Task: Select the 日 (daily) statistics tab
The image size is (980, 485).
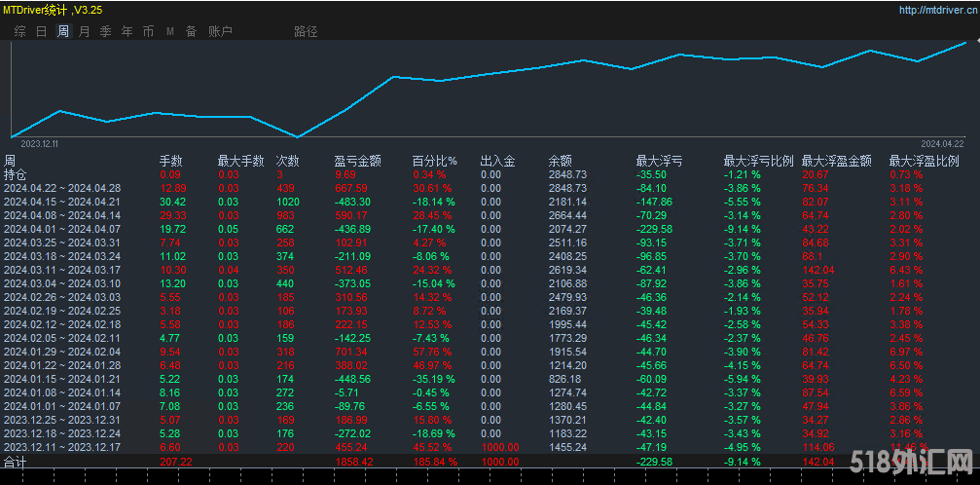Action: [x=42, y=31]
